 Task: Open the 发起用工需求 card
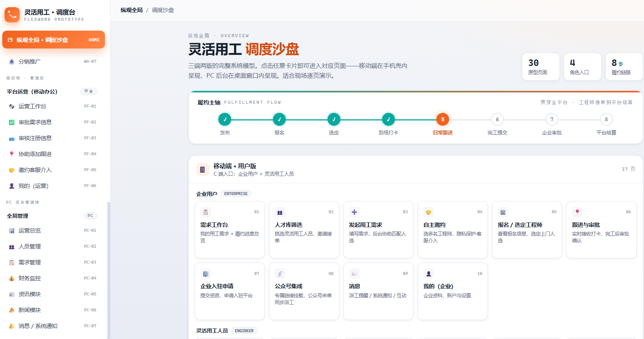tap(378, 230)
